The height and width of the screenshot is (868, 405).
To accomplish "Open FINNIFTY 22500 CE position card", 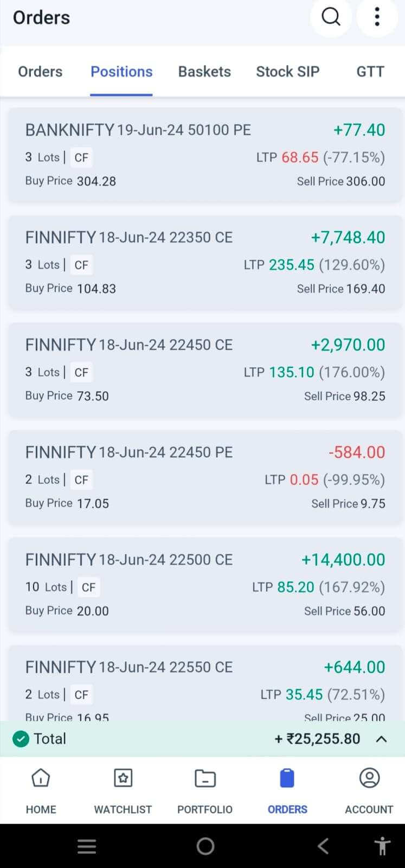I will (x=204, y=585).
